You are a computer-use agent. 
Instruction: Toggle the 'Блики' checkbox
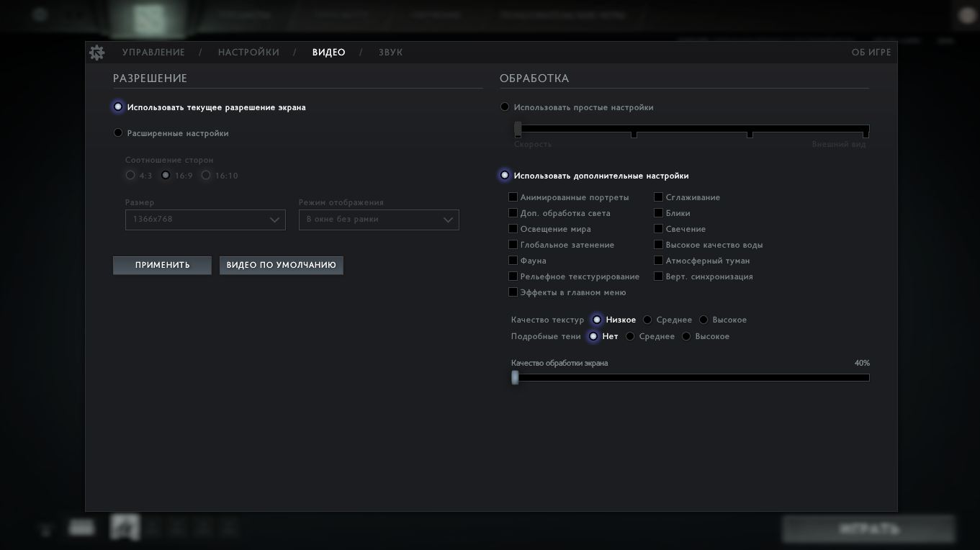[658, 213]
